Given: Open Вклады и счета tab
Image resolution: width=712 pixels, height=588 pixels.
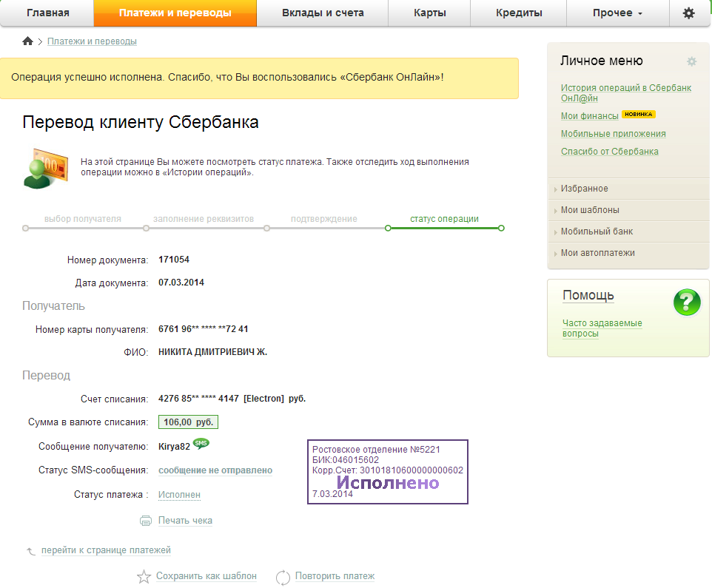Looking at the screenshot, I should click(323, 13).
